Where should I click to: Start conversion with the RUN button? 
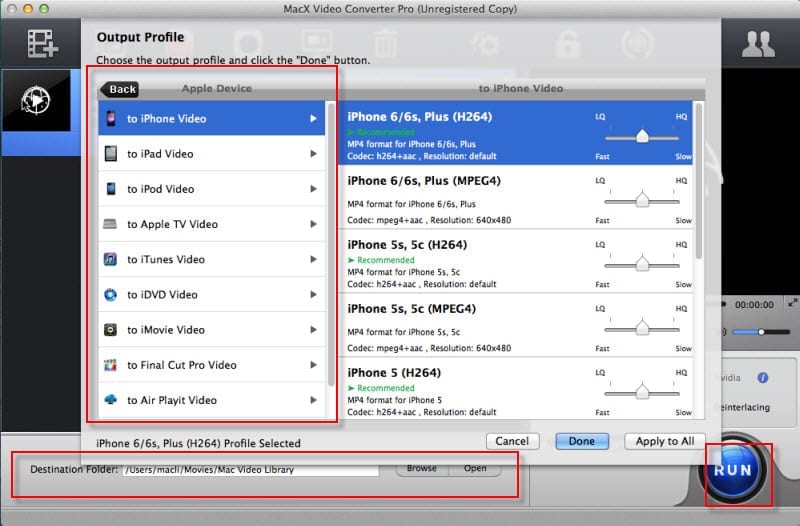(733, 470)
